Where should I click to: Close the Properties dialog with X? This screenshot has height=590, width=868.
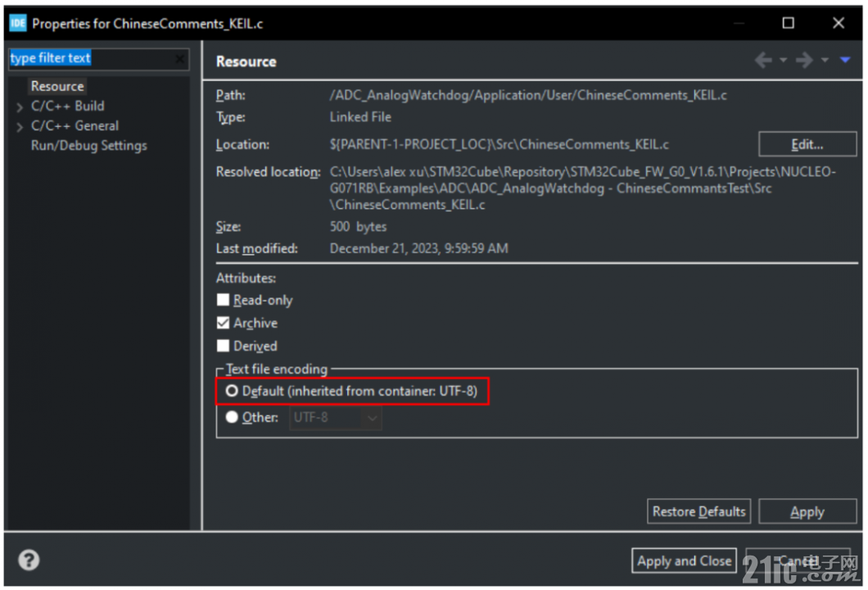point(838,23)
